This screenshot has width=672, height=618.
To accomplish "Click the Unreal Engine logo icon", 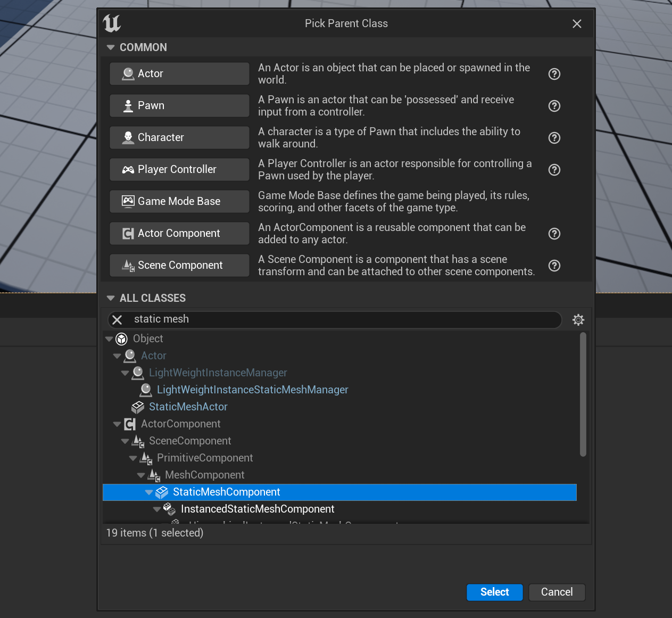I will point(112,23).
